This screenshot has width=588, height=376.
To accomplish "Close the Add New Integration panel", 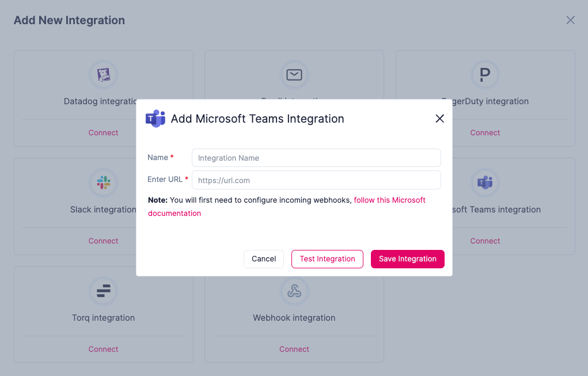I will point(570,20).
